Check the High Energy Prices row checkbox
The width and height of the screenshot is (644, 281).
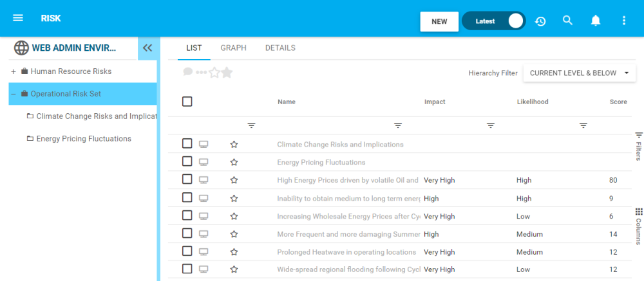coord(187,179)
